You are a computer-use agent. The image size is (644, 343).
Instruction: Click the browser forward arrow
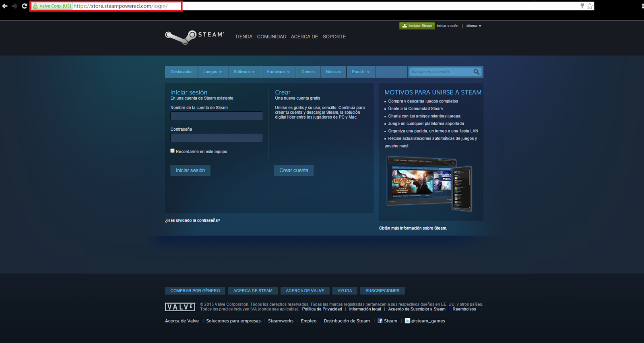pos(14,6)
